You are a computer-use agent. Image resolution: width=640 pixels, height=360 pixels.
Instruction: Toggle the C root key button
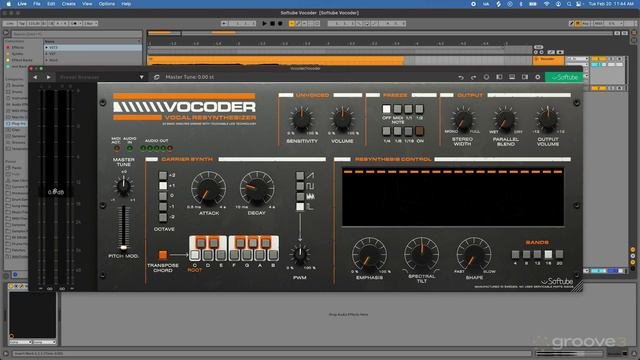pos(195,255)
